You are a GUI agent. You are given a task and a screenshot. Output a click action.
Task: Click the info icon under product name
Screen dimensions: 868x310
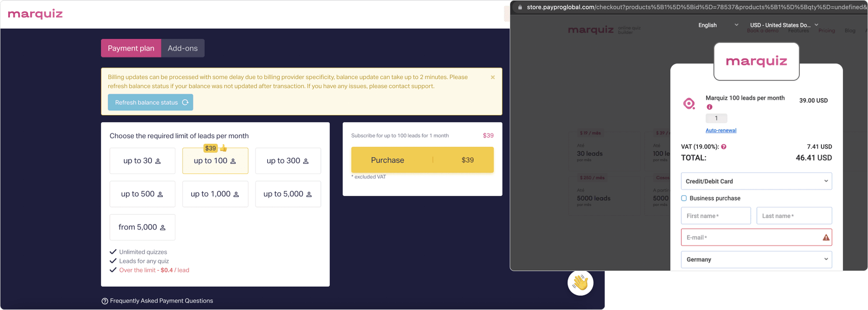[709, 107]
